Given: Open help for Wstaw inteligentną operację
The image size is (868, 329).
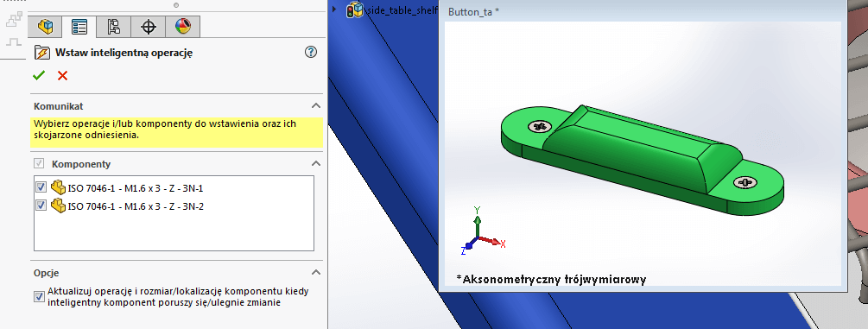Looking at the screenshot, I should pos(311,52).
